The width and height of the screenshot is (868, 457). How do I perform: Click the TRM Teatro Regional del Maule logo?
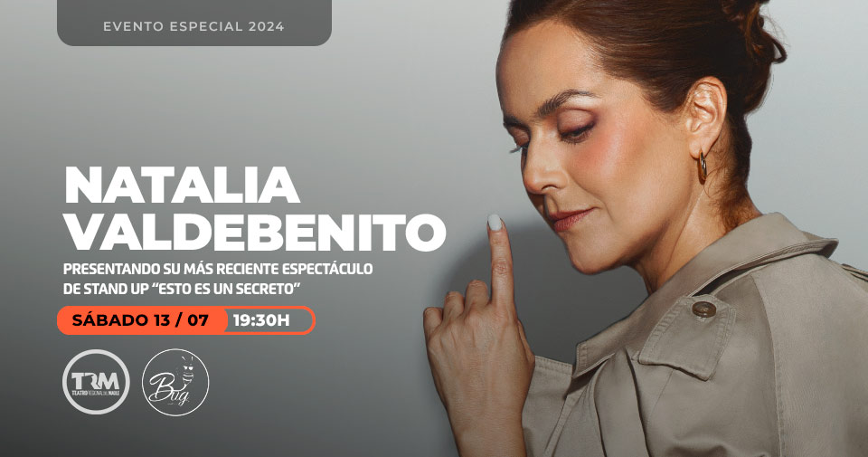[x=96, y=382]
